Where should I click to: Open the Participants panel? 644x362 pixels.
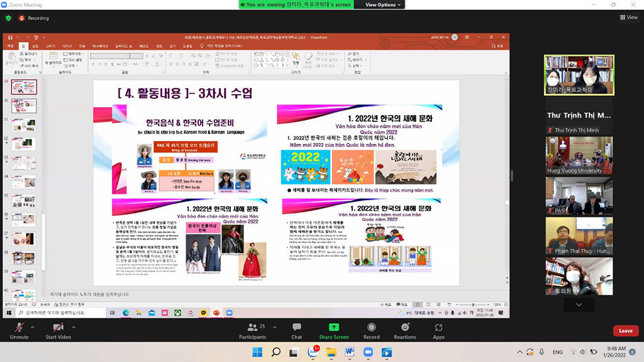(x=253, y=331)
